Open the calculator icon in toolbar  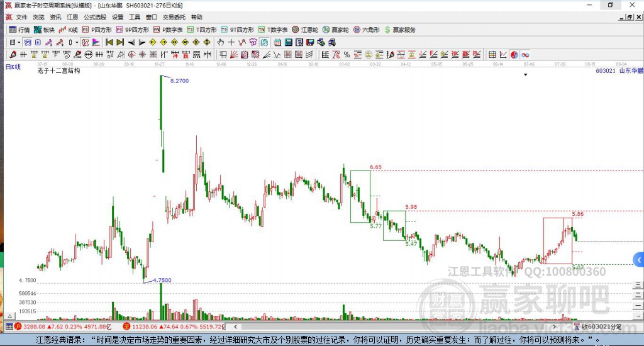coord(288,42)
